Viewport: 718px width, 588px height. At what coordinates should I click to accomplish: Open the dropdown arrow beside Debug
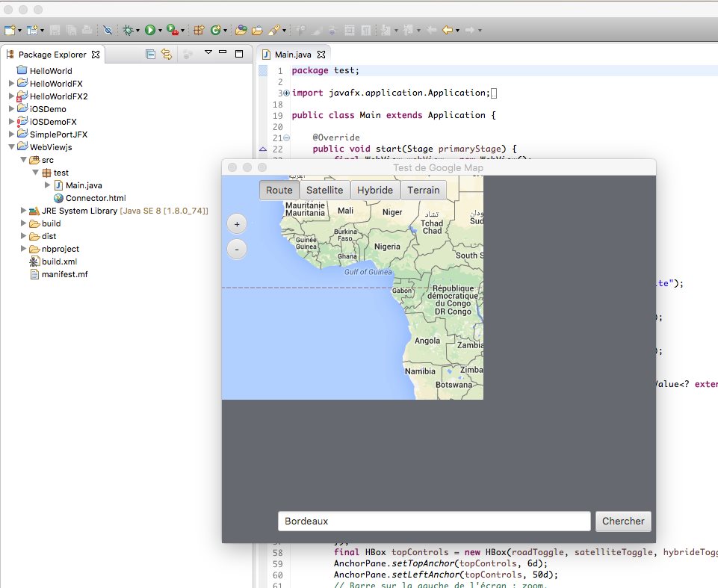coord(137,31)
